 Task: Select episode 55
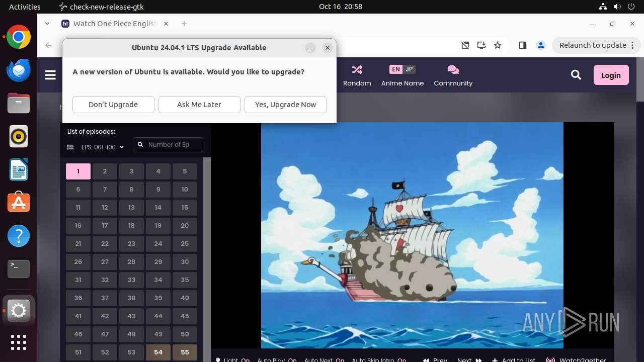[185, 352]
